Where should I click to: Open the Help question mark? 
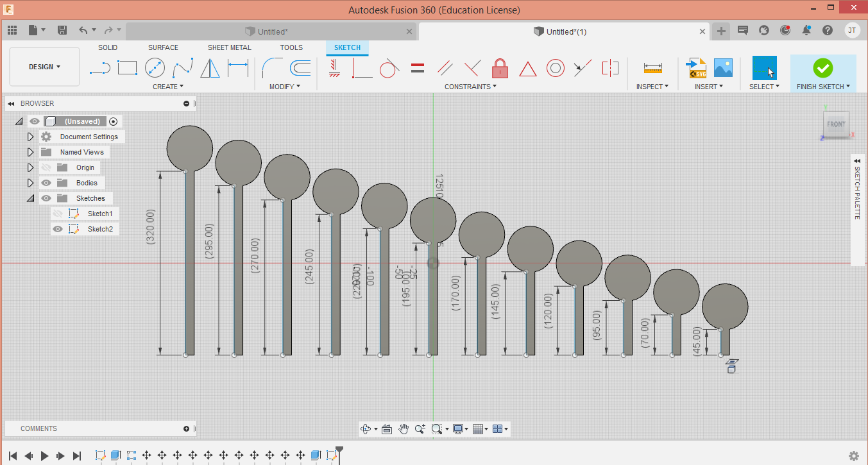coord(828,30)
